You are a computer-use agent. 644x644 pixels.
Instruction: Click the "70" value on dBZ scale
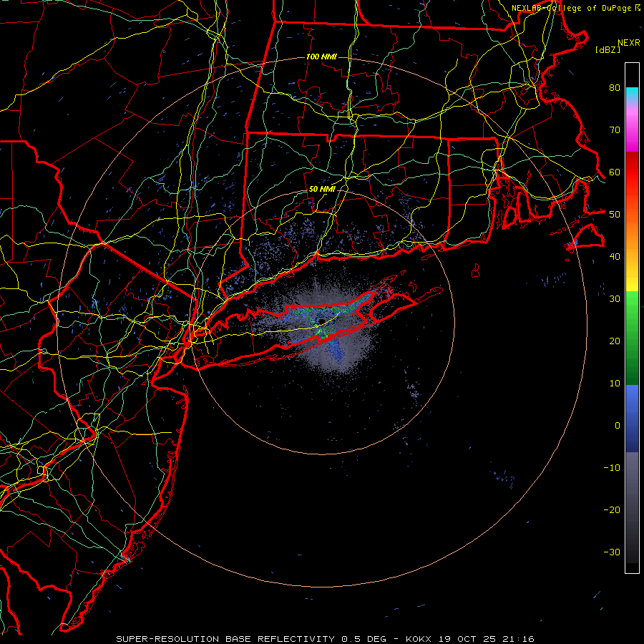pos(615,130)
